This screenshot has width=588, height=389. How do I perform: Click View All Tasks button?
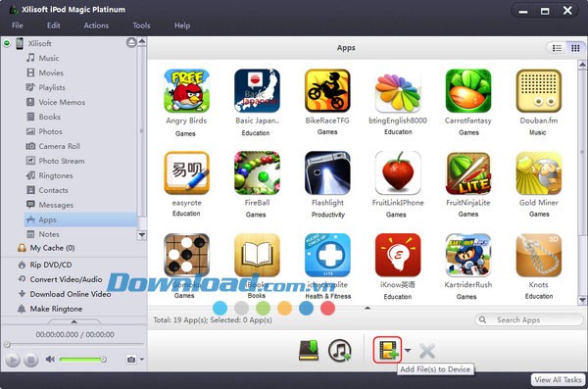tap(558, 379)
